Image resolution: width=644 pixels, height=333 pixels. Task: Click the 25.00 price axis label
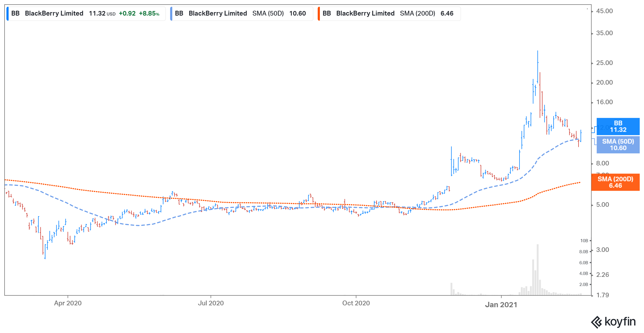pos(604,63)
